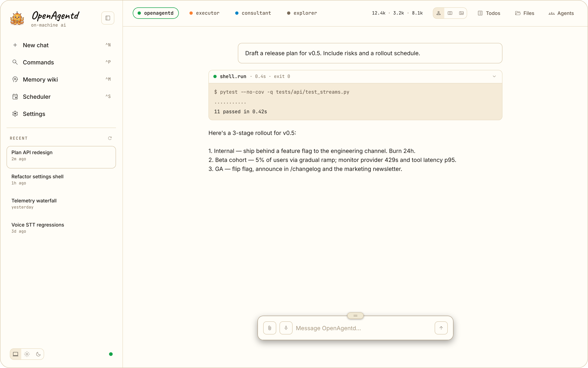Viewport: 588px width, 368px height.
Task: Click the '11 passed in 0.42s' output
Action: (241, 111)
